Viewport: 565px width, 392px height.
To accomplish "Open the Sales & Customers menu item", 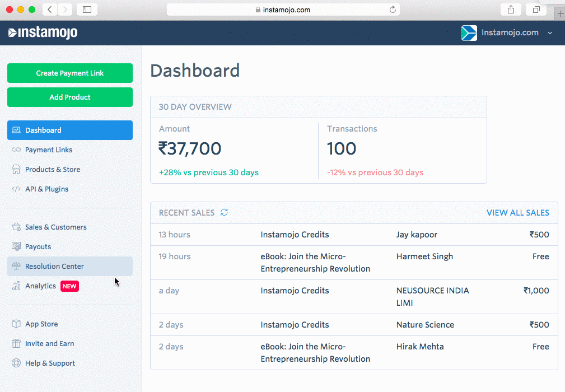I will click(55, 227).
